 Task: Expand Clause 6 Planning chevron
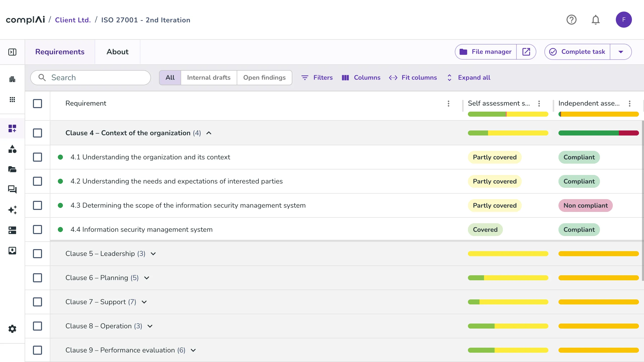[147, 278]
